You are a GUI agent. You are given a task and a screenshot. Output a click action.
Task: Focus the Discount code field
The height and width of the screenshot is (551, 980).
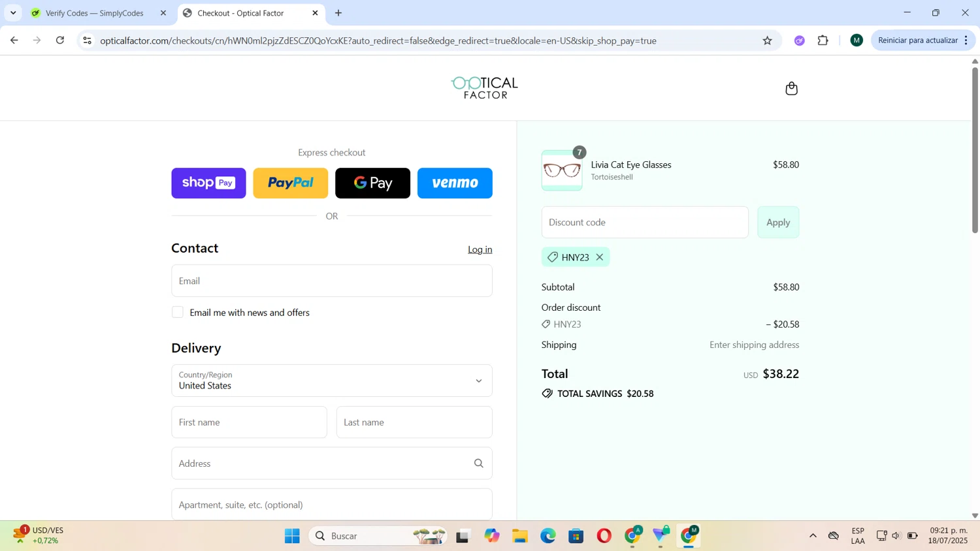645,222
